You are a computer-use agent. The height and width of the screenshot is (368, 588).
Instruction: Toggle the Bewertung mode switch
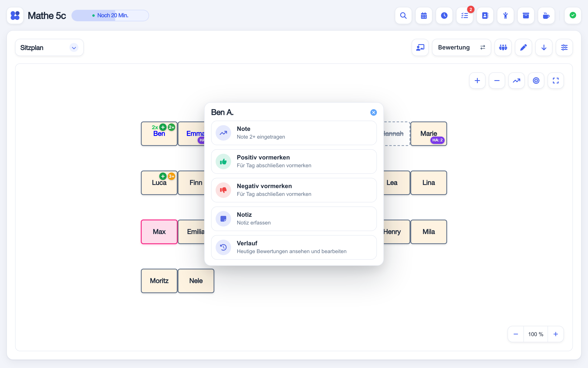[461, 47]
